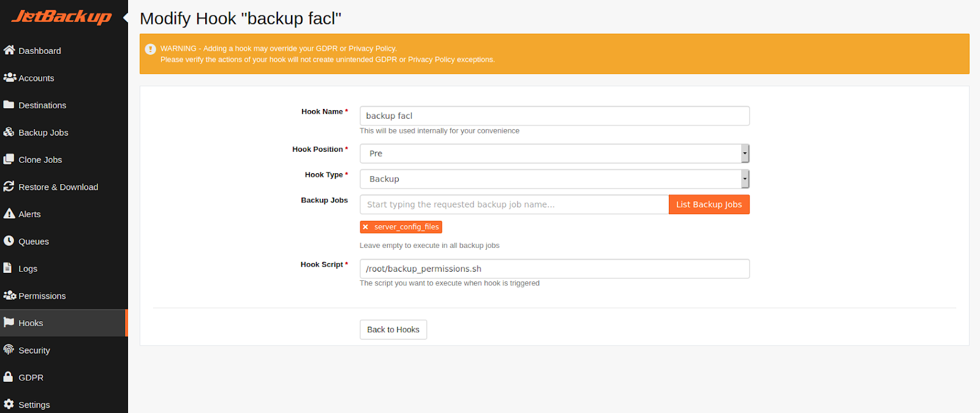The width and height of the screenshot is (980, 413).
Task: Click 'The script you want to execute' hint
Action: [450, 283]
